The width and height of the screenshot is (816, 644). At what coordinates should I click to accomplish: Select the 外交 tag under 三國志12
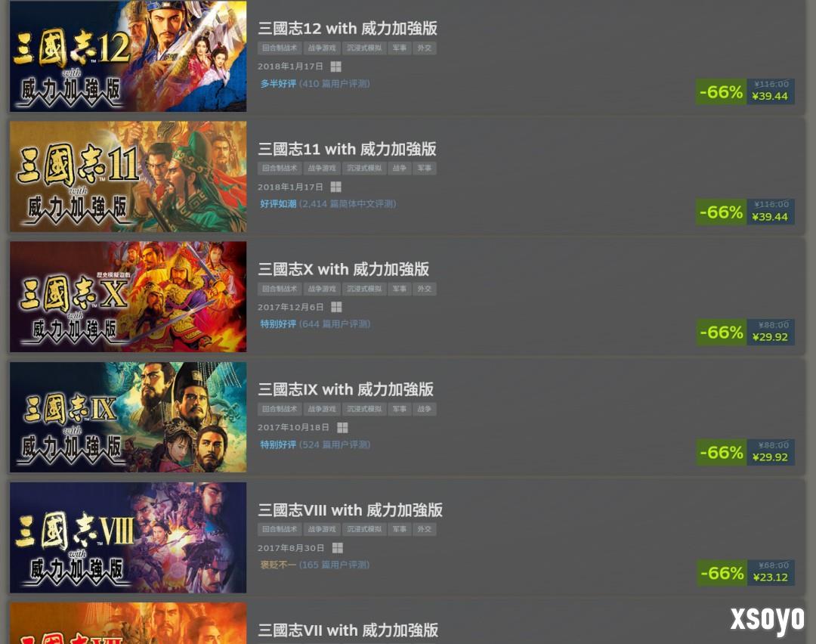(x=425, y=48)
